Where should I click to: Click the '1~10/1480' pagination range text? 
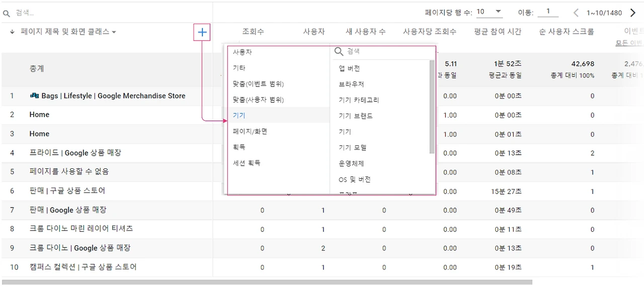point(604,13)
